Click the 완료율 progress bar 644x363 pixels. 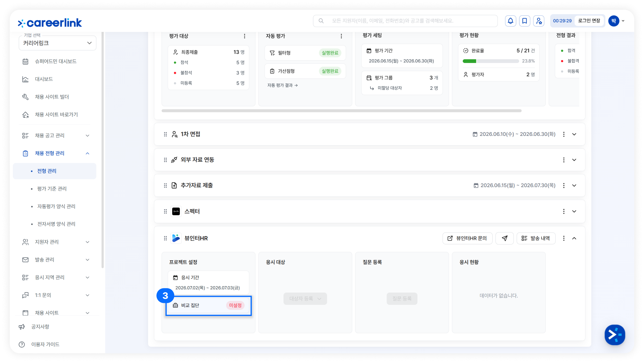491,61
